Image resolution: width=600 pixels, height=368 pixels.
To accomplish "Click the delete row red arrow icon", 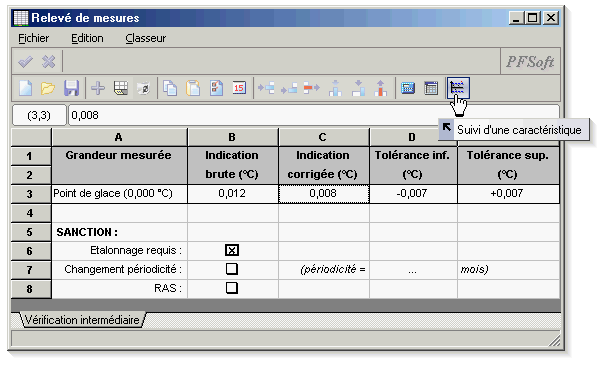I will pos(381,88).
